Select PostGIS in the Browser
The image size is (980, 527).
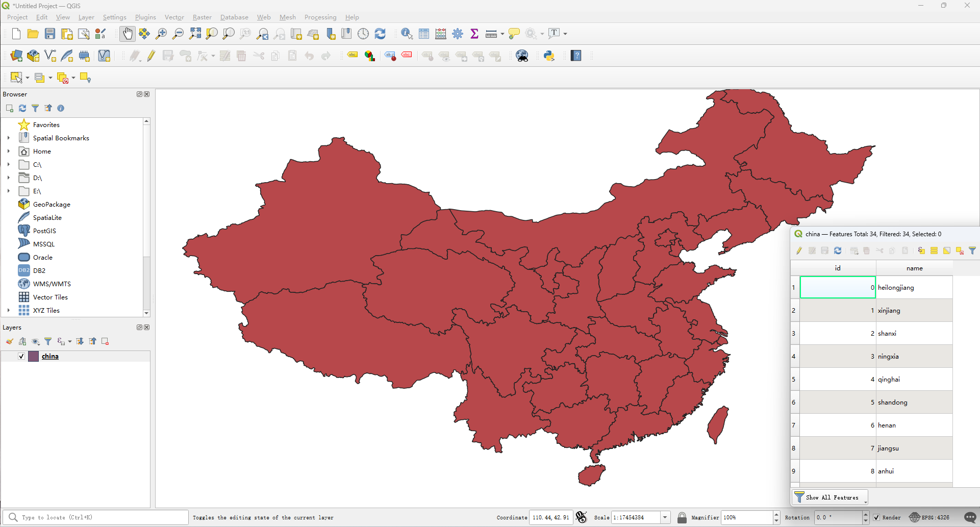(44, 231)
